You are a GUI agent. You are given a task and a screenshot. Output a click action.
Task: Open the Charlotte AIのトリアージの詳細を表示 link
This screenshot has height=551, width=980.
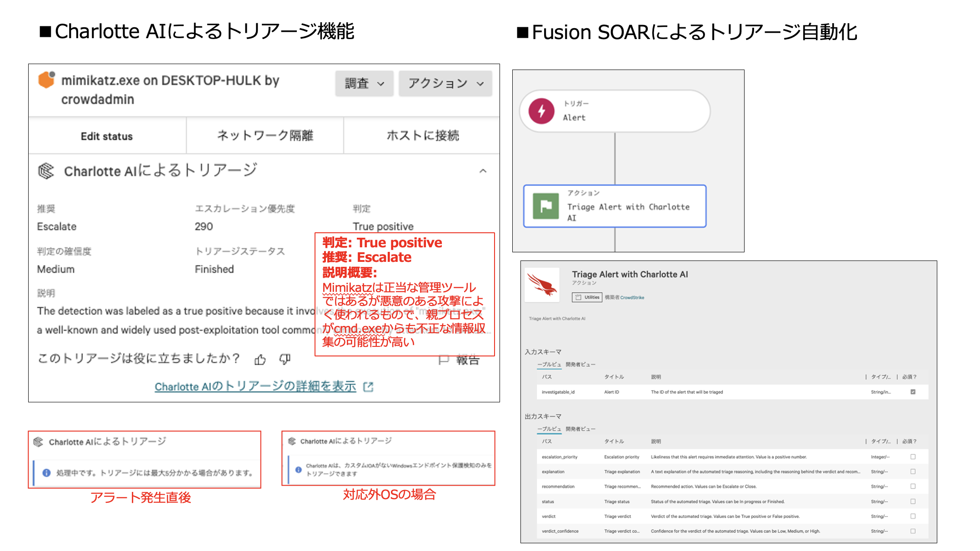[255, 387]
